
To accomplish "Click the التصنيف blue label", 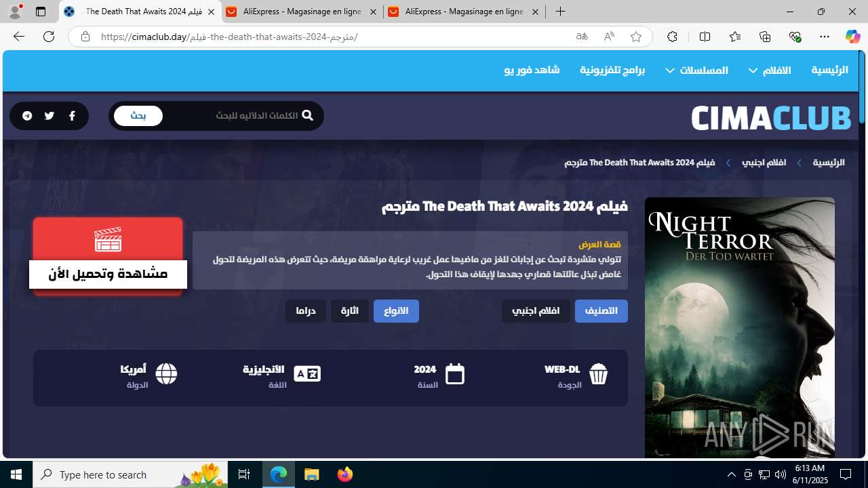I will click(601, 311).
